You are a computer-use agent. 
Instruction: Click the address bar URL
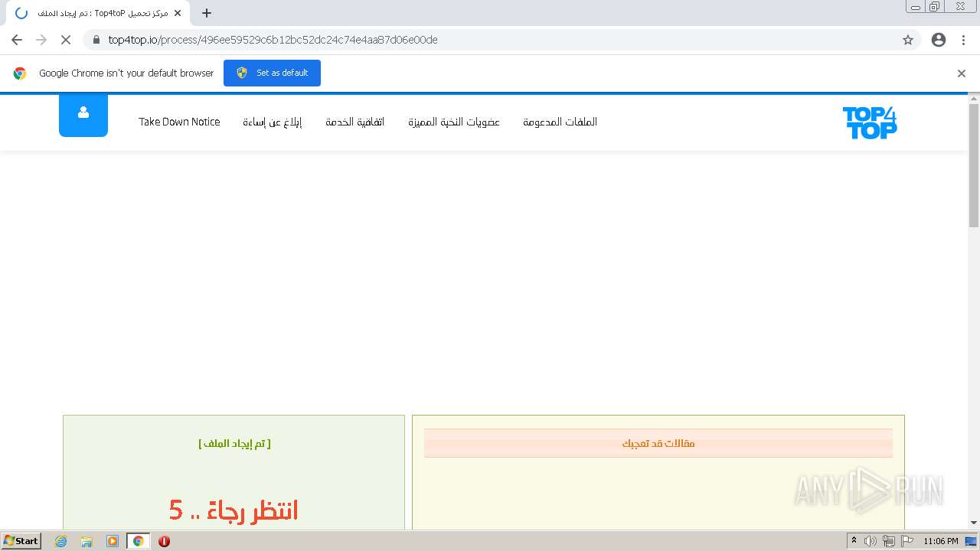click(273, 40)
